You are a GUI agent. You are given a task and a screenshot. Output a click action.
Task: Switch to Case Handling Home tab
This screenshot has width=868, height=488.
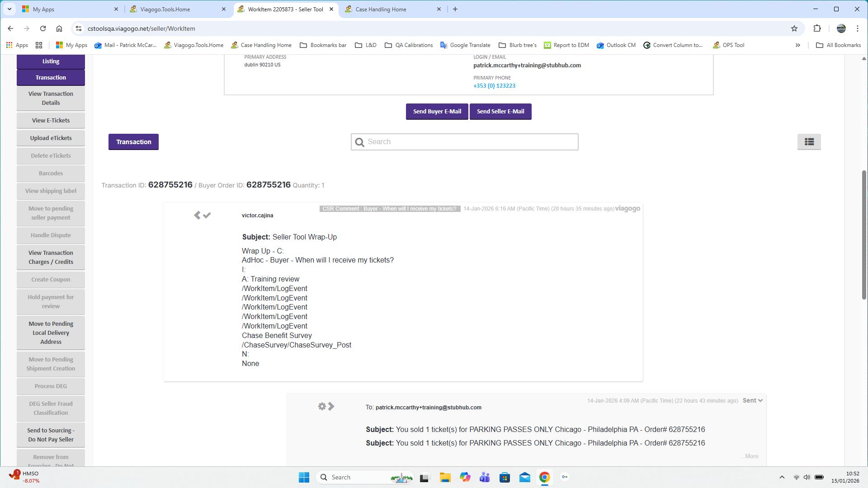(381, 9)
